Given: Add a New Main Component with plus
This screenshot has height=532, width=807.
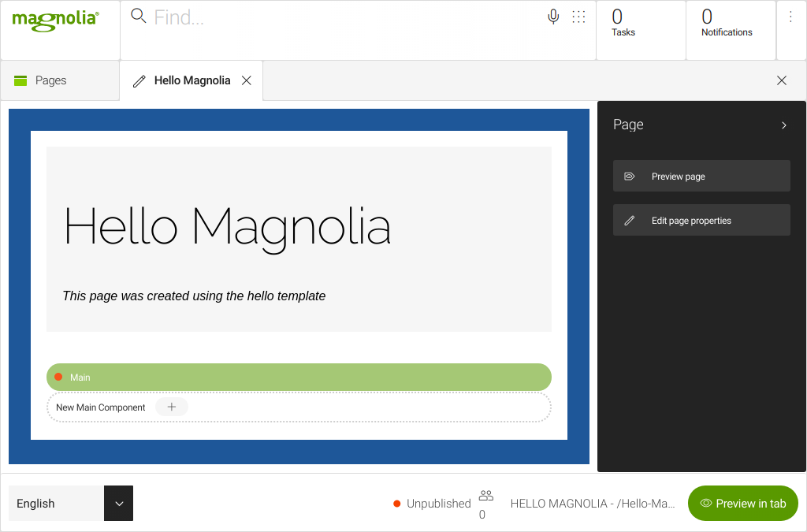Looking at the screenshot, I should pyautogui.click(x=171, y=407).
